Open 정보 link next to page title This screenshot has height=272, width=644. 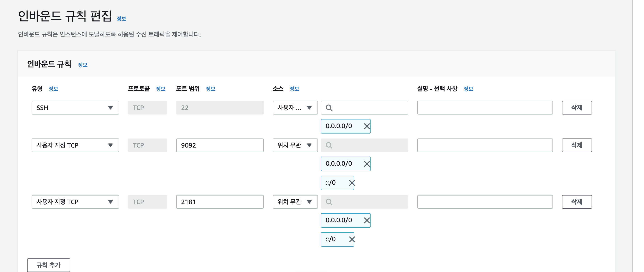(x=121, y=19)
